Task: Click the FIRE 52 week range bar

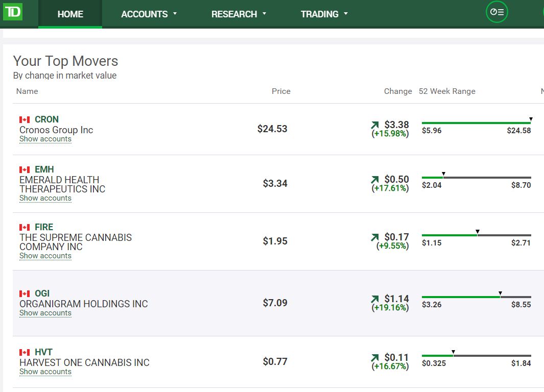Action: [477, 235]
